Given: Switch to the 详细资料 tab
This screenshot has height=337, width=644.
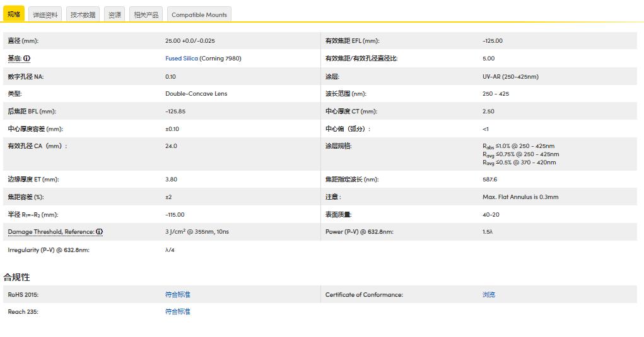Looking at the screenshot, I should pyautogui.click(x=45, y=14).
